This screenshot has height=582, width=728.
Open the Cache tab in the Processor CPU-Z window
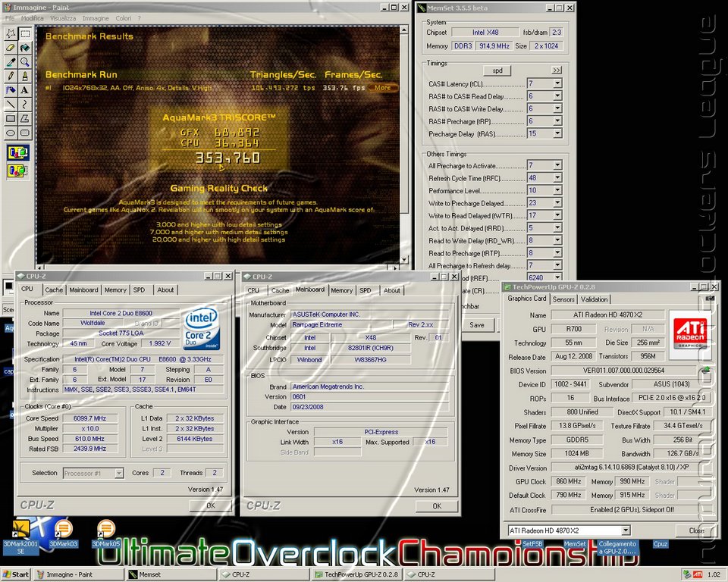pos(54,290)
